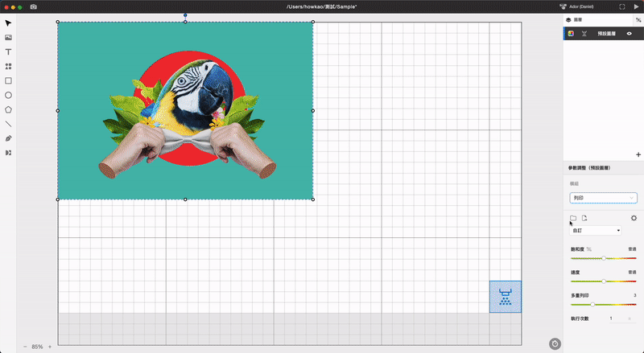
Task: Open the shapes element library tool
Action: click(x=8, y=66)
